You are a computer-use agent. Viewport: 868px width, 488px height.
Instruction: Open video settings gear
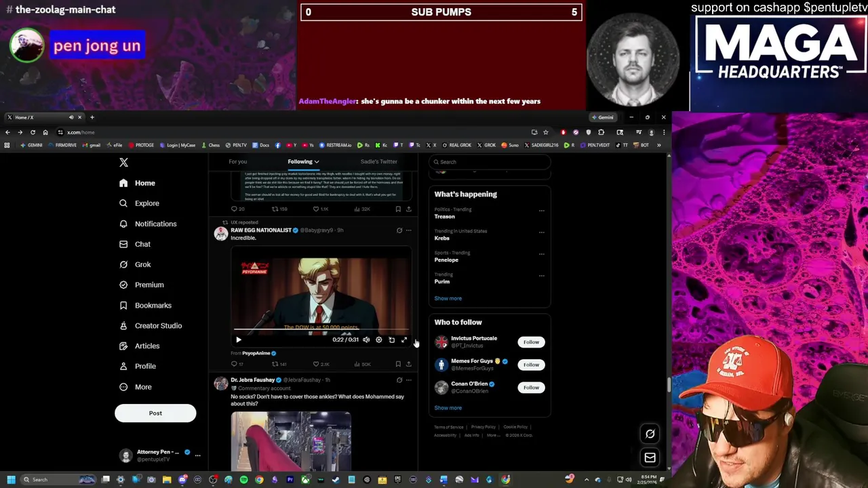click(x=378, y=340)
